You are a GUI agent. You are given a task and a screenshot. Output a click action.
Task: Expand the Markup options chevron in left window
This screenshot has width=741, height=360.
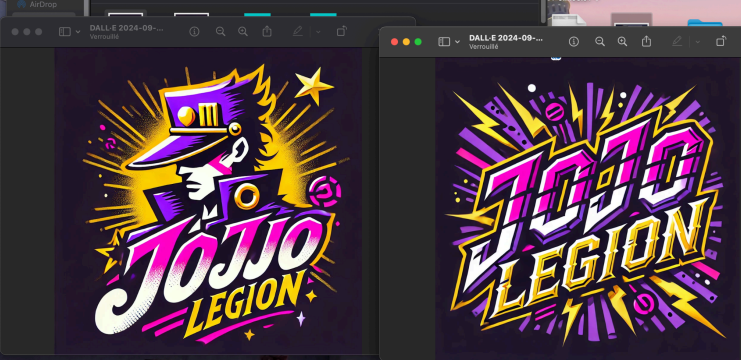point(318,32)
